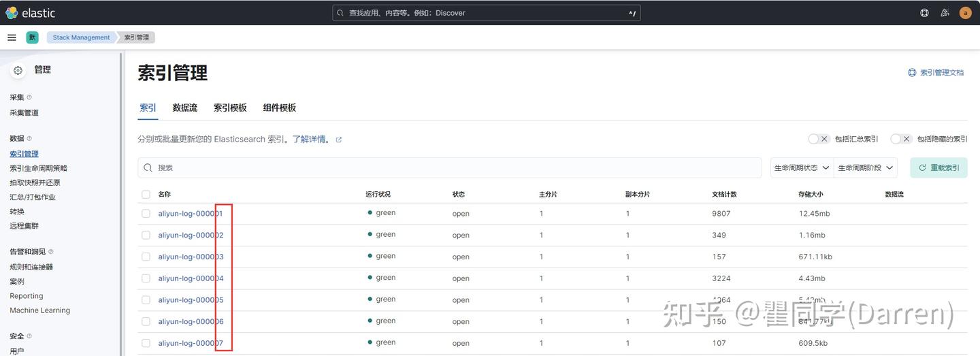Screen dimensions: 980x356
Task: Click the 重载索引 button
Action: (x=938, y=167)
